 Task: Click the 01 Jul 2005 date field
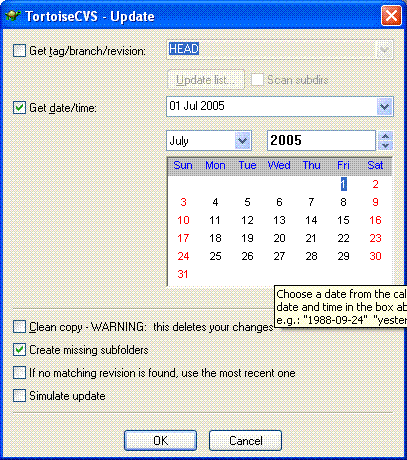tap(272, 107)
